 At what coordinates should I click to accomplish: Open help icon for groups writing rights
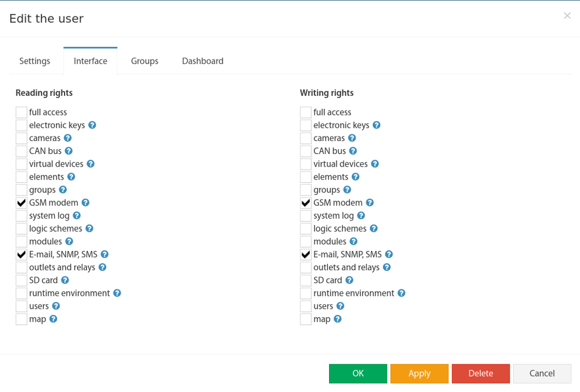coord(347,190)
